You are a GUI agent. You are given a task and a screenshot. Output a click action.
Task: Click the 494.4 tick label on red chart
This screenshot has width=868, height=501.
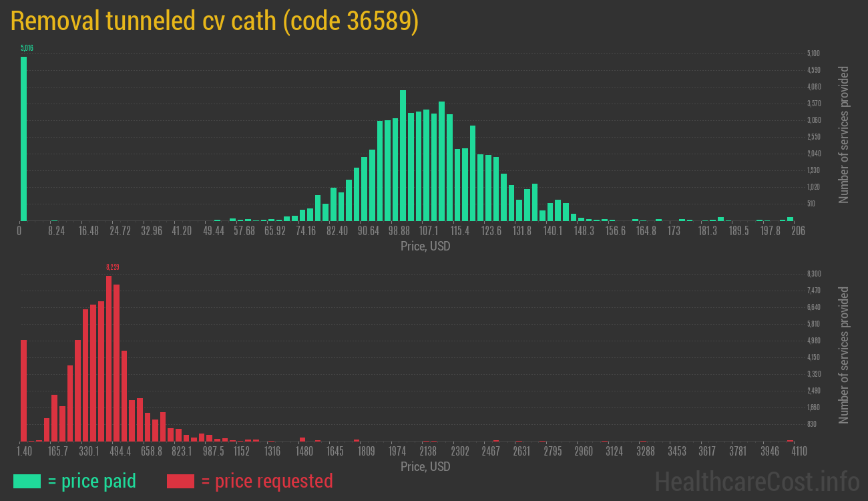[120, 452]
